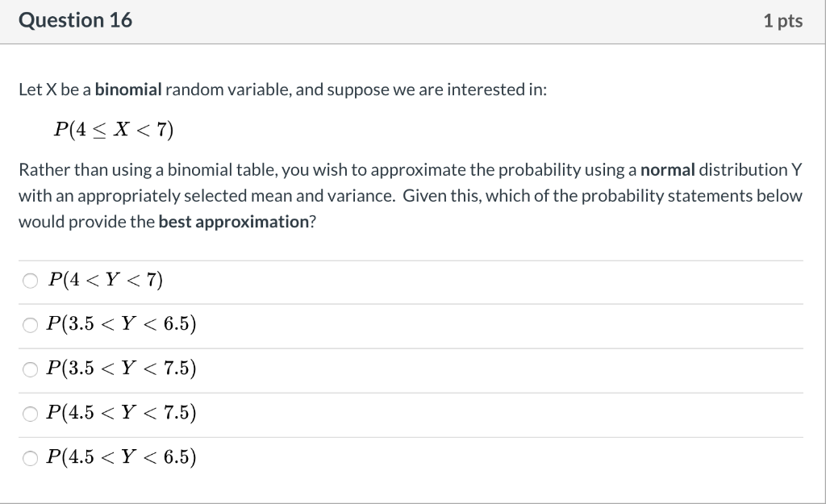Choose radio option P(3.5 < Y < 6.5)
The image size is (826, 504).
[30, 325]
